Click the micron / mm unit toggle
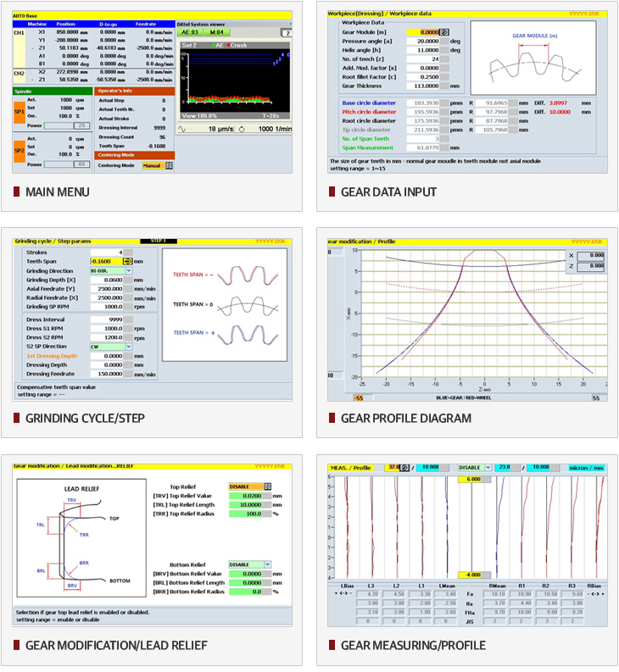The image size is (619, 672). click(587, 468)
